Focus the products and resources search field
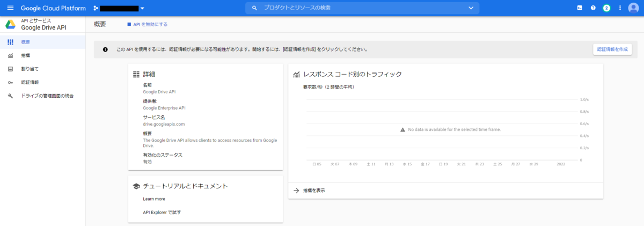Screen dimensions: 644x226 coord(362,8)
